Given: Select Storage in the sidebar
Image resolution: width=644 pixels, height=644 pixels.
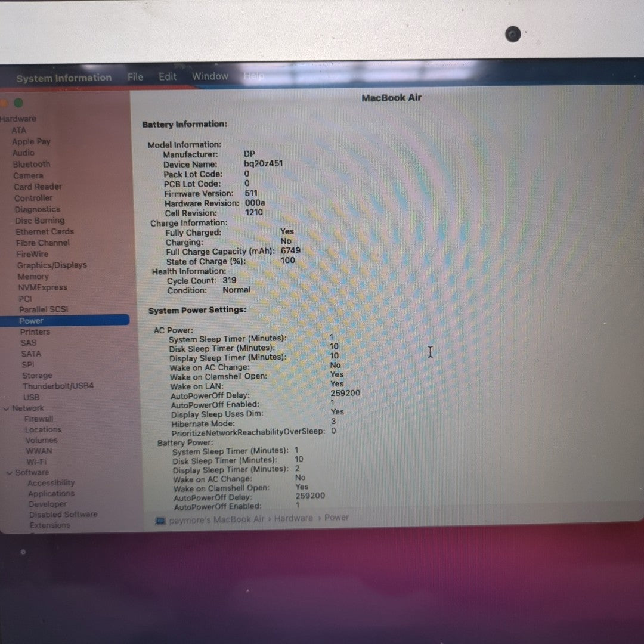Looking at the screenshot, I should (x=37, y=376).
